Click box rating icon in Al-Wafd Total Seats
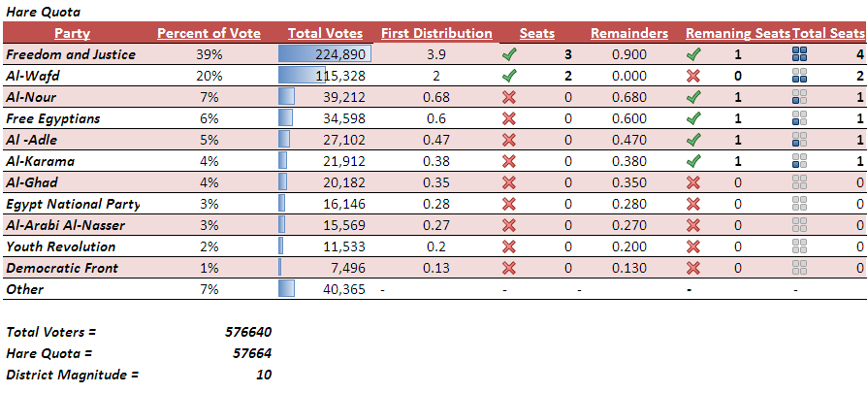 point(800,76)
